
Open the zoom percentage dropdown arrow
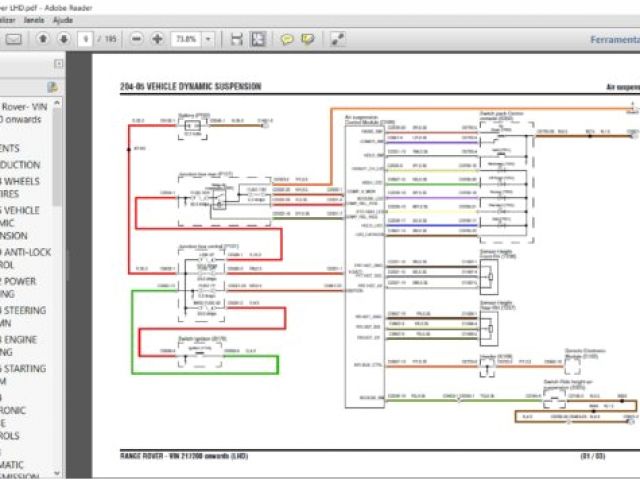208,39
